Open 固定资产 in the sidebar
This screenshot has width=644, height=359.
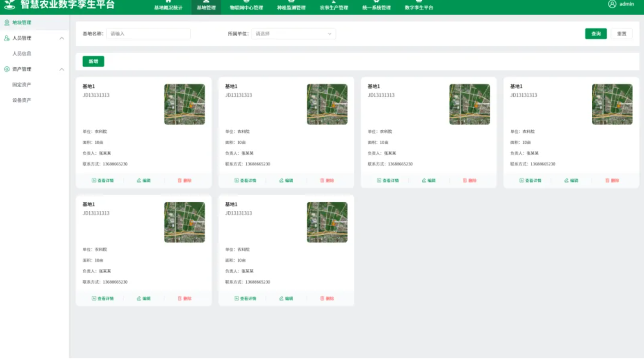pos(34,84)
